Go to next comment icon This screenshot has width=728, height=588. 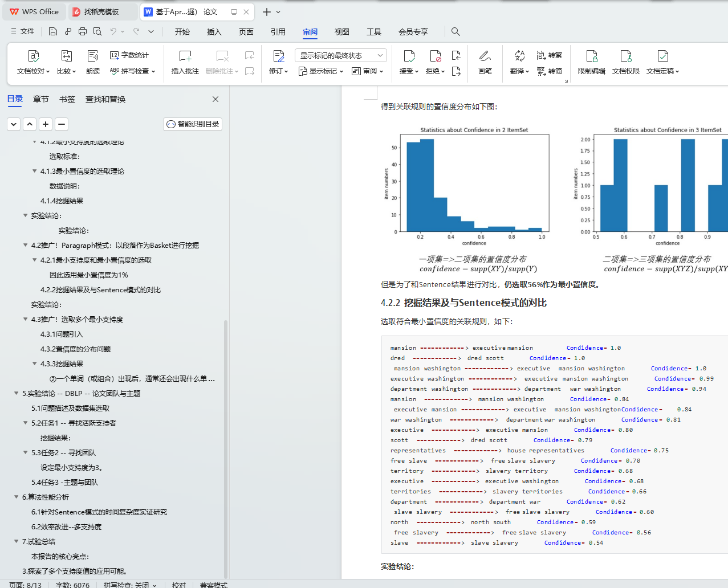[249, 71]
